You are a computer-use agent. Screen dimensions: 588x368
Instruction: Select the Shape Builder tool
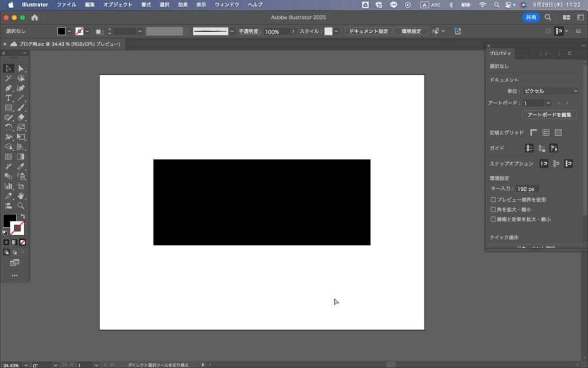coord(8,147)
